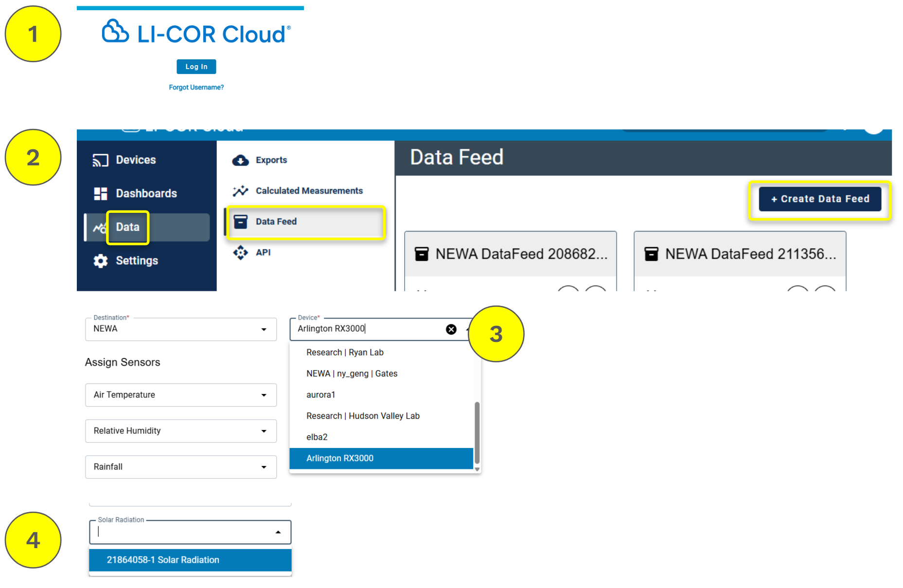Click the Exports cloud download icon
903x588 pixels.
pyautogui.click(x=240, y=160)
